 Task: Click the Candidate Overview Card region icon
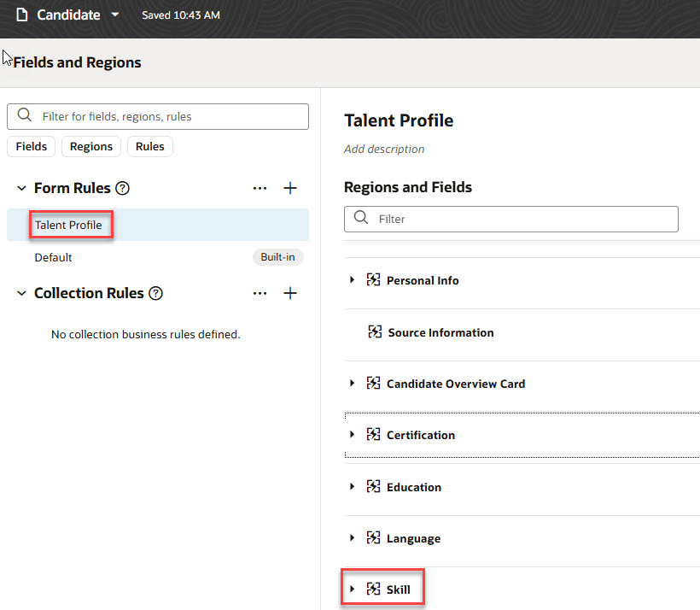pos(373,383)
